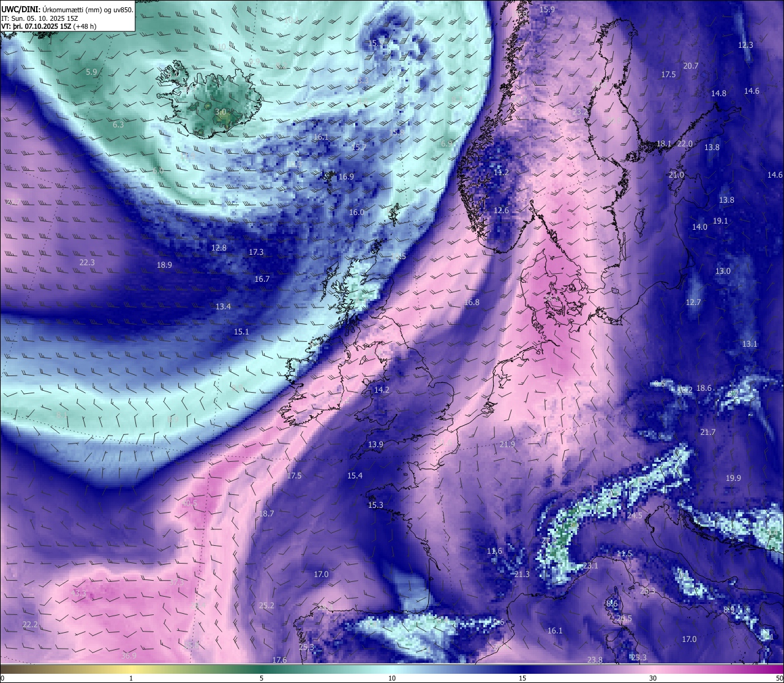Screen dimensions: 784x683
Task: Click the 18.1 value label
Action: [664, 144]
